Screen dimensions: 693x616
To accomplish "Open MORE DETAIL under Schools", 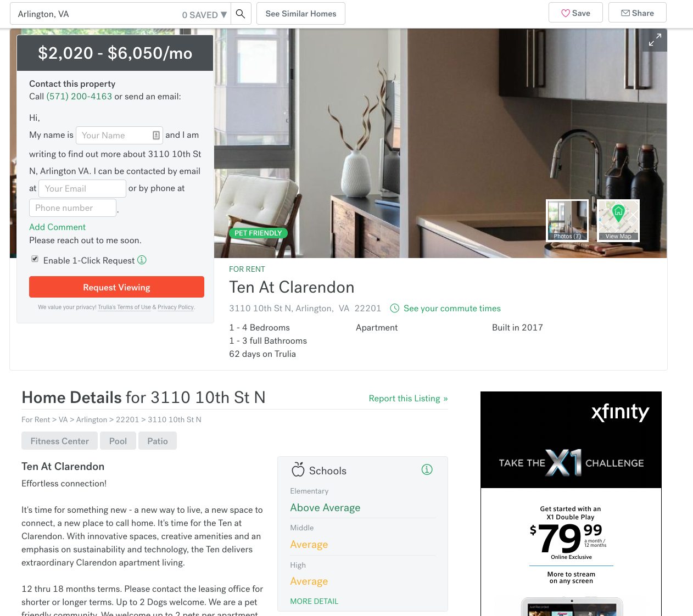I will 314,601.
